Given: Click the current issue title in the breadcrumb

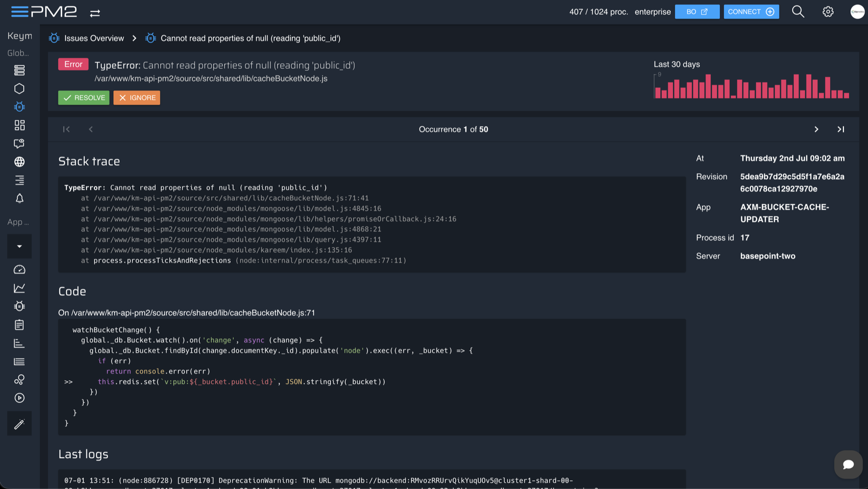Looking at the screenshot, I should [x=250, y=38].
